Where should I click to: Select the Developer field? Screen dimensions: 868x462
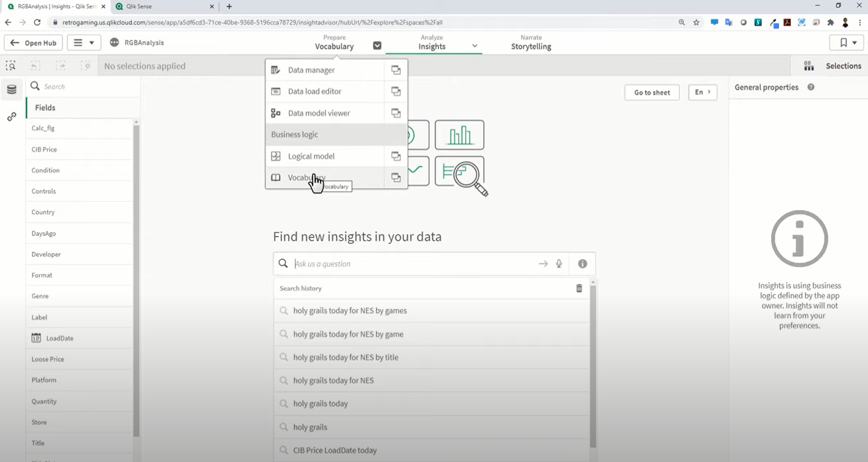(79, 254)
